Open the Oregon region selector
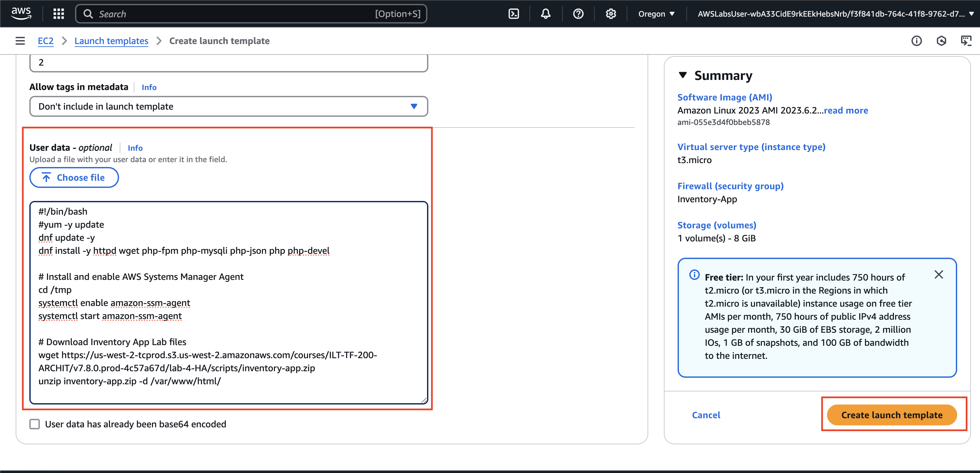Image resolution: width=980 pixels, height=473 pixels. click(x=656, y=14)
